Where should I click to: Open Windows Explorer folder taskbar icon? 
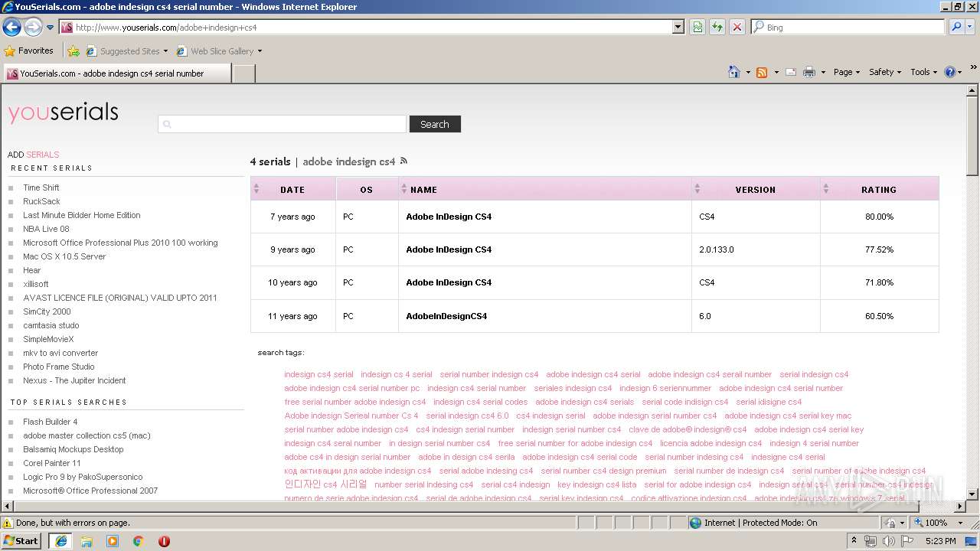87,541
